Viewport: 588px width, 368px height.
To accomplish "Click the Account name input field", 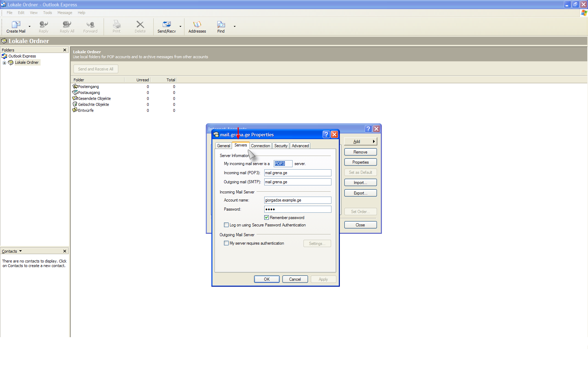I will [297, 200].
